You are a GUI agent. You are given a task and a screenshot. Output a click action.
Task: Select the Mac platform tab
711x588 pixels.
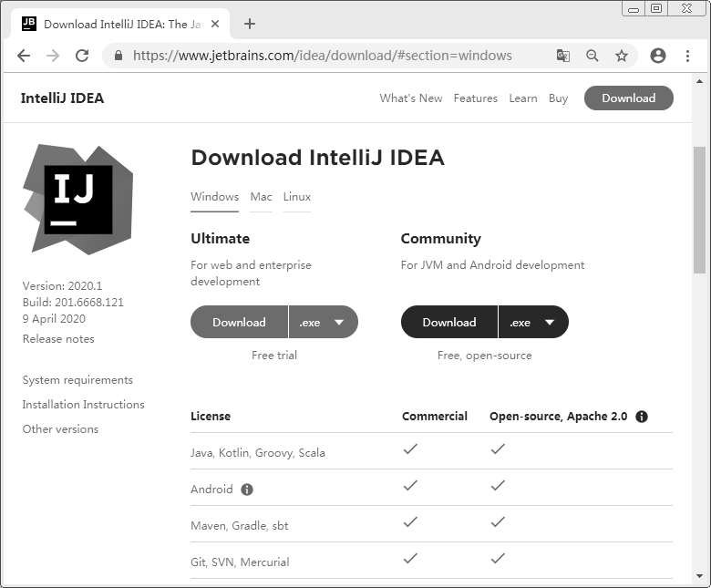(262, 197)
